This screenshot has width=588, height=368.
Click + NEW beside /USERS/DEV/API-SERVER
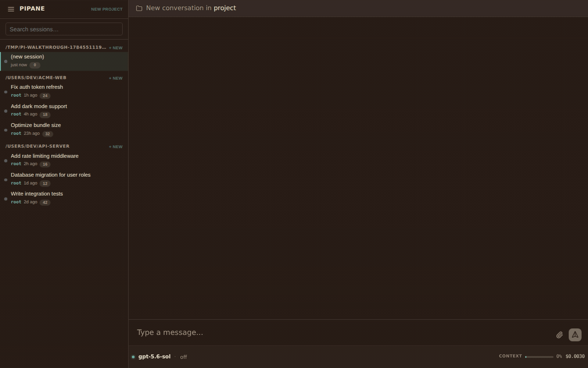pyautogui.click(x=116, y=147)
